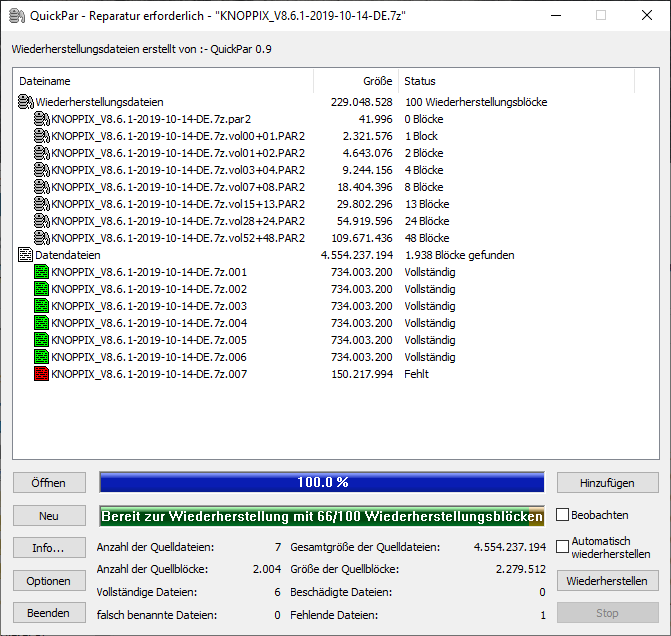Click the vol52+48.PAR2 file icon
This screenshot has width=671, height=636.
(42, 238)
